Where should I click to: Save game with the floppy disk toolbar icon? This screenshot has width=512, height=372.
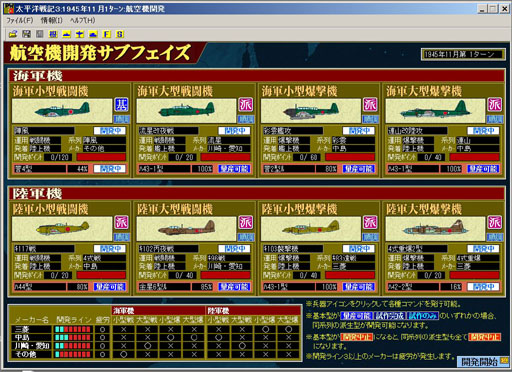(26, 34)
